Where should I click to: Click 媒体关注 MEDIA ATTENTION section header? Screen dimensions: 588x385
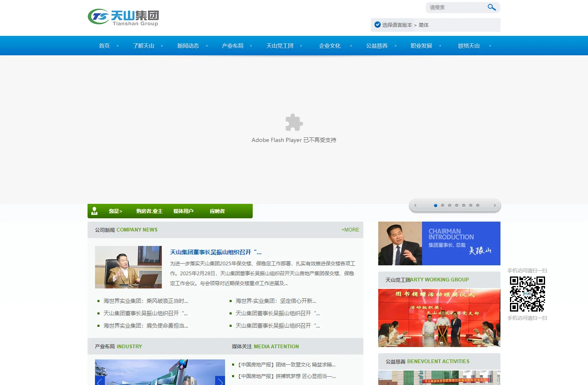pyautogui.click(x=266, y=347)
